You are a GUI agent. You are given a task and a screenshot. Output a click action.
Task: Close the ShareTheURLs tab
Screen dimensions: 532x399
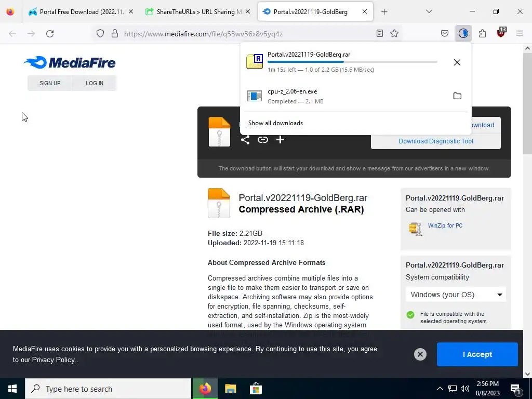248,11
